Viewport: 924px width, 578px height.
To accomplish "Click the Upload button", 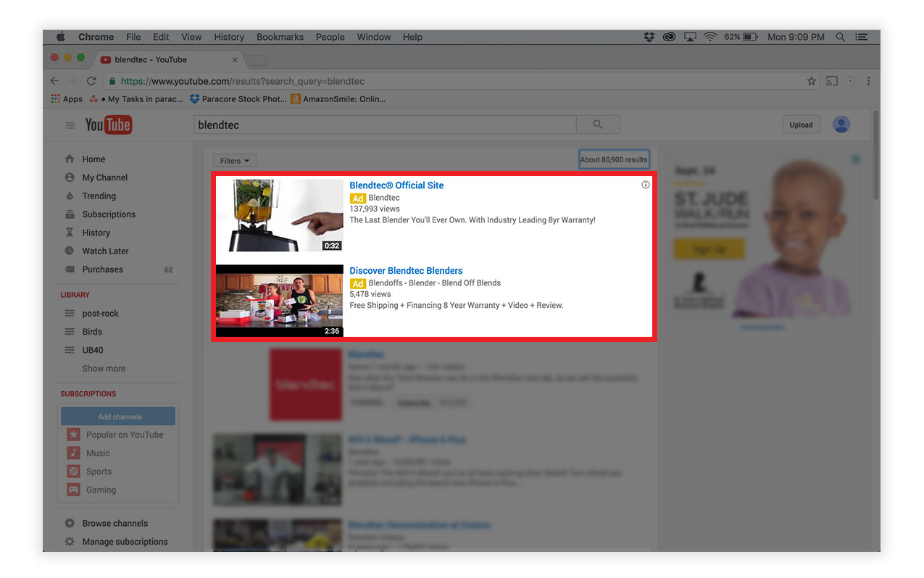I will click(x=801, y=125).
